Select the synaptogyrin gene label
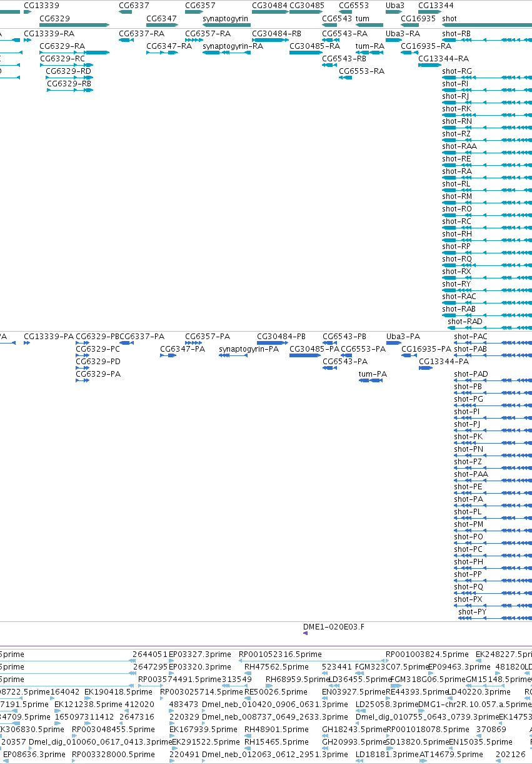The height and width of the screenshot is (764, 532). (226, 19)
